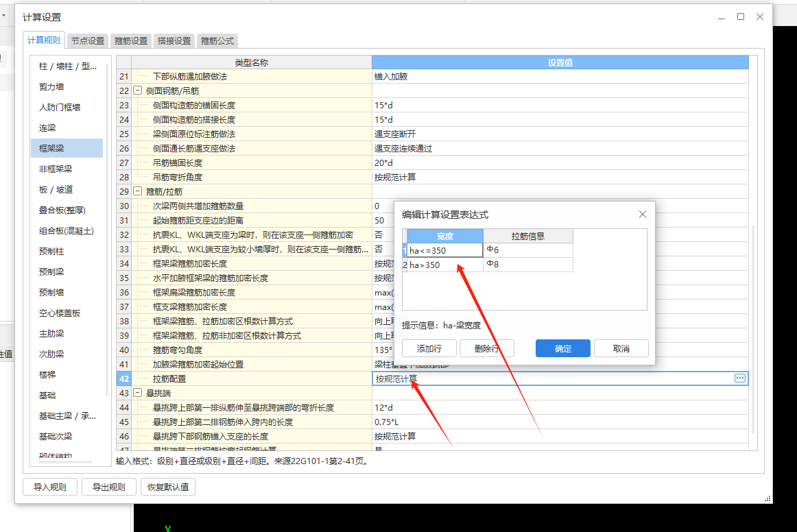Select the ha>350 width cell
The height and width of the screenshot is (532, 797).
pos(444,265)
